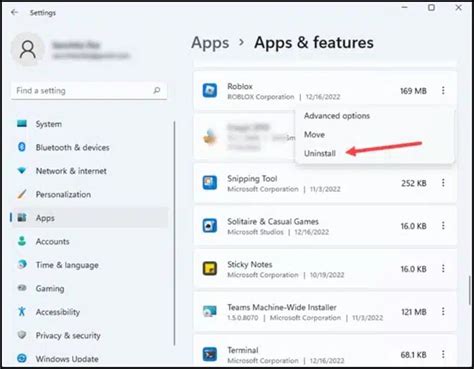Click the Sticky Notes app name
The image size is (474, 369).
tap(250, 265)
